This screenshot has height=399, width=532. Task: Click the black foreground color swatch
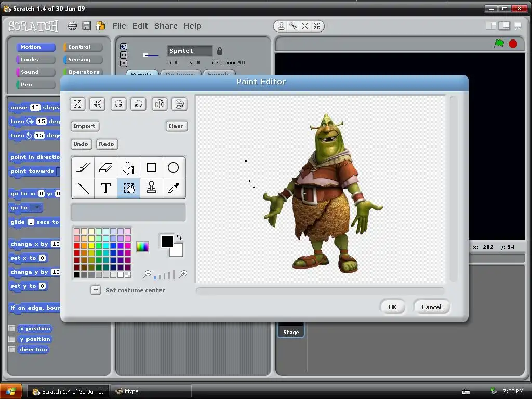click(x=167, y=241)
